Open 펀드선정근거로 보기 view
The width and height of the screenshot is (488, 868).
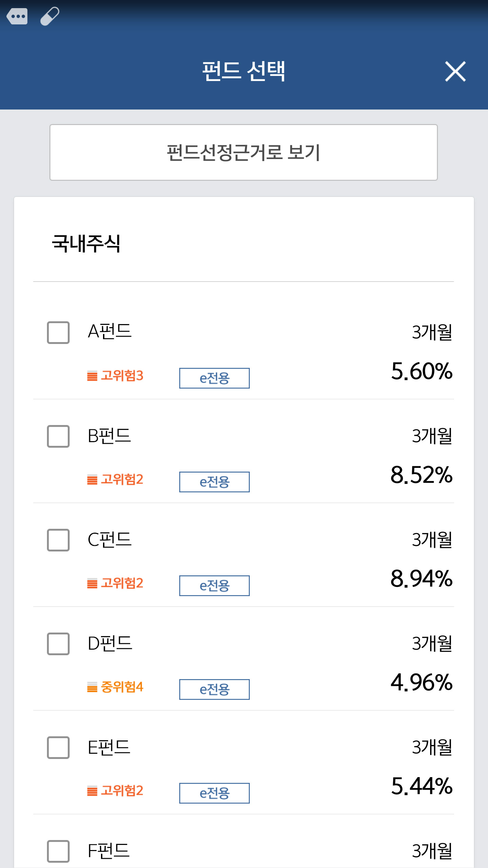pyautogui.click(x=243, y=153)
